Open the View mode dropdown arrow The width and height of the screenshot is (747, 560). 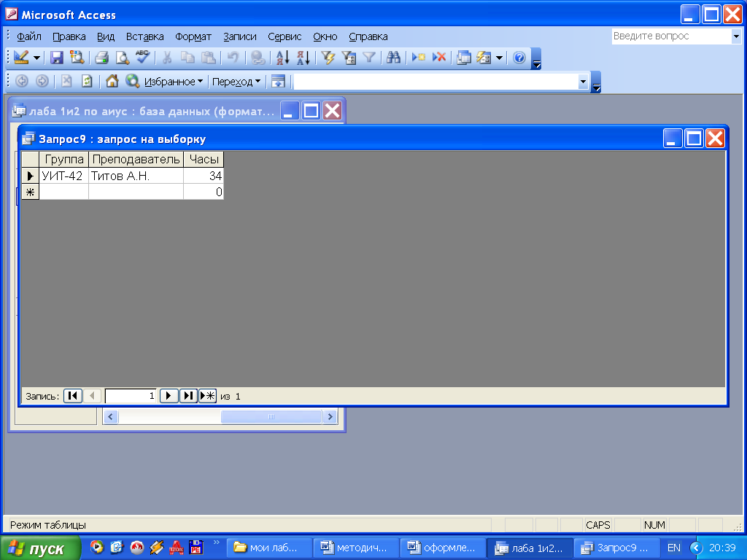click(x=36, y=58)
